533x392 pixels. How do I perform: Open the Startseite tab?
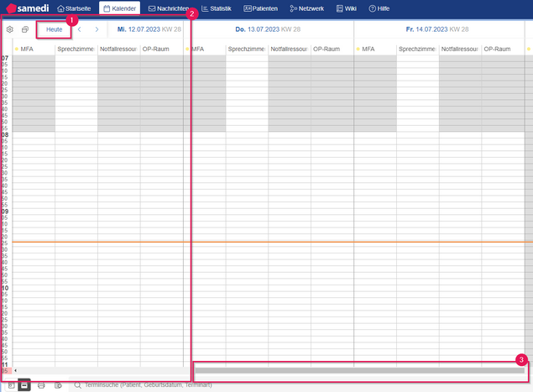pos(74,8)
